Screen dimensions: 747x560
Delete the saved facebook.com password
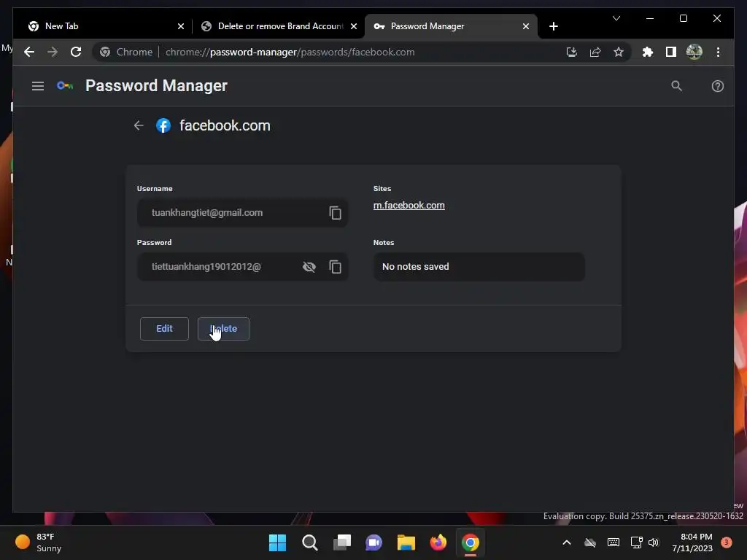pyautogui.click(x=223, y=329)
